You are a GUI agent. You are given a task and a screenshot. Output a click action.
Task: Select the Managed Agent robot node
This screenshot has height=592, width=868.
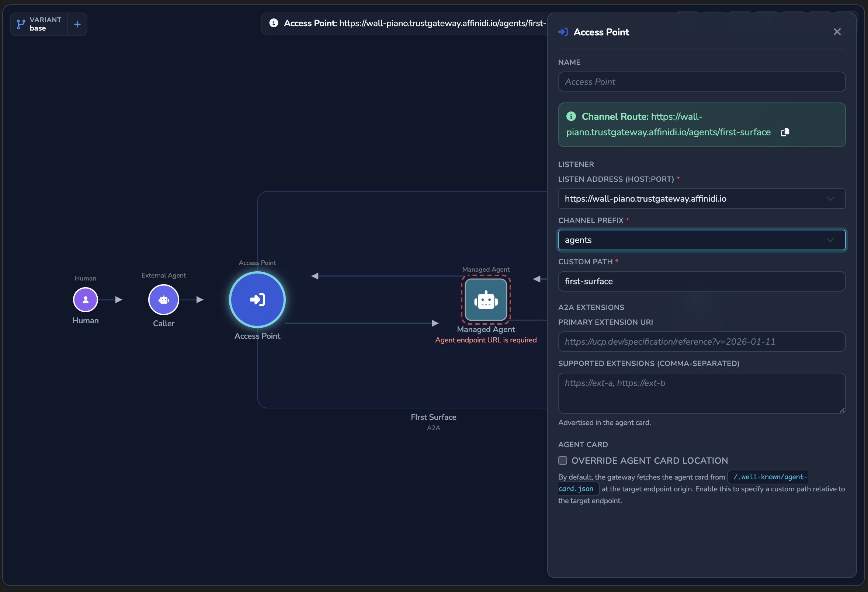(486, 299)
